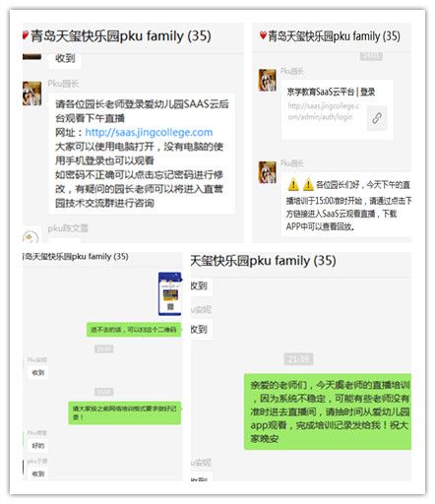Select the long SAAS云后台 instruction message

tap(142, 154)
